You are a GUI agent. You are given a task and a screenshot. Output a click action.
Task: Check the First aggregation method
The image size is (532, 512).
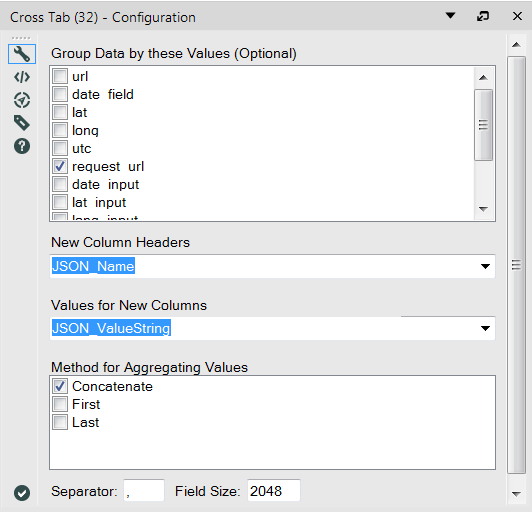tap(60, 404)
